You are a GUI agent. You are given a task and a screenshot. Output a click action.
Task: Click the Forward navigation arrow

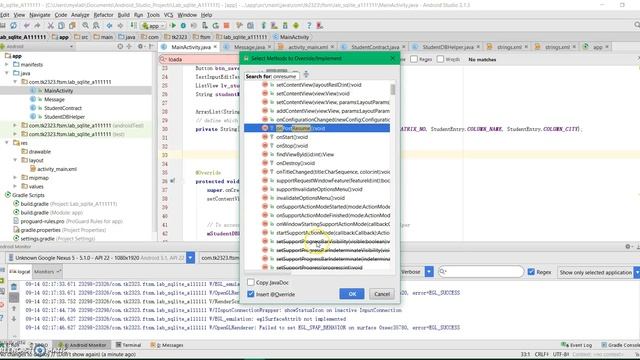point(120,26)
